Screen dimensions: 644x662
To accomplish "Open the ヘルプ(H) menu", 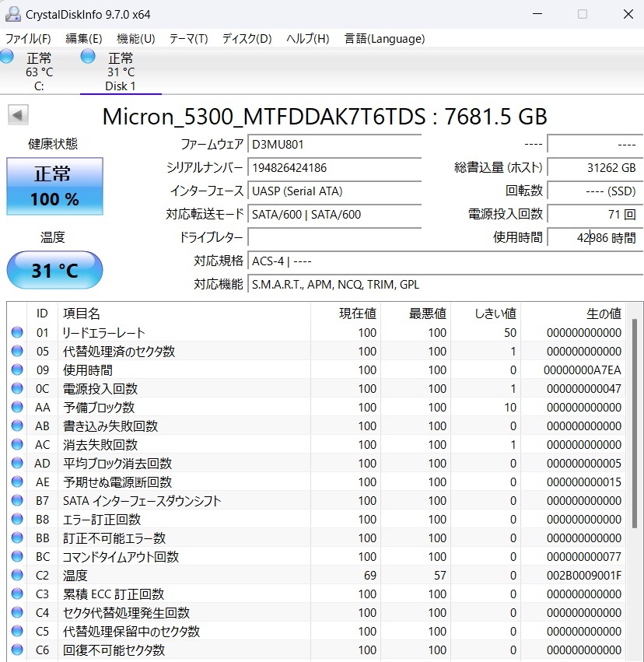I will point(308,39).
